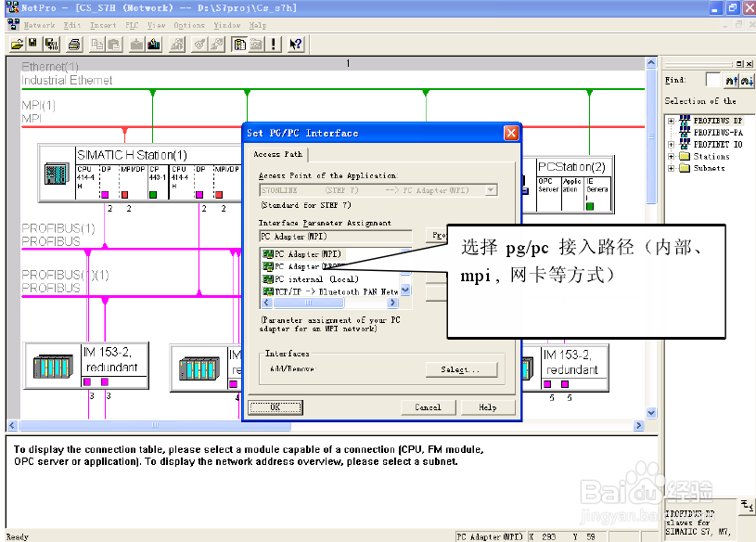756x542 pixels.
Task: Copy the selected station
Action: (97, 44)
